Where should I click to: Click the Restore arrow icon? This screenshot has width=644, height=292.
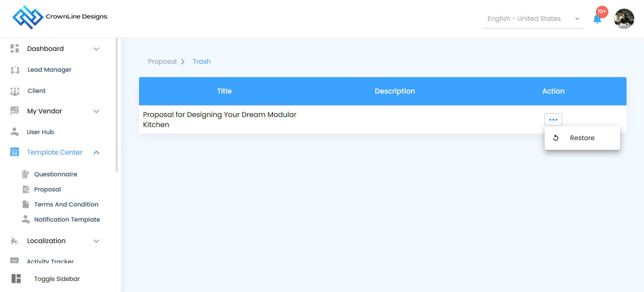click(556, 138)
